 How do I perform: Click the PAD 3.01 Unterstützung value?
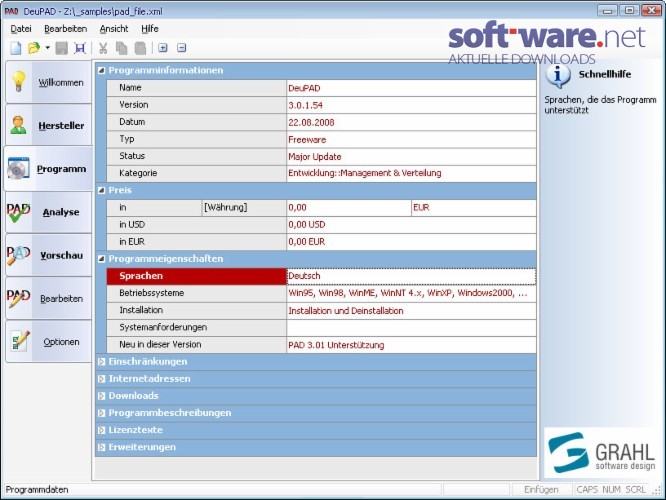411,345
